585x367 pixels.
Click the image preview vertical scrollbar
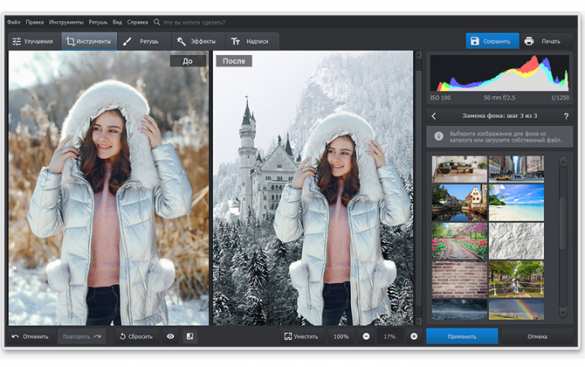point(419,188)
